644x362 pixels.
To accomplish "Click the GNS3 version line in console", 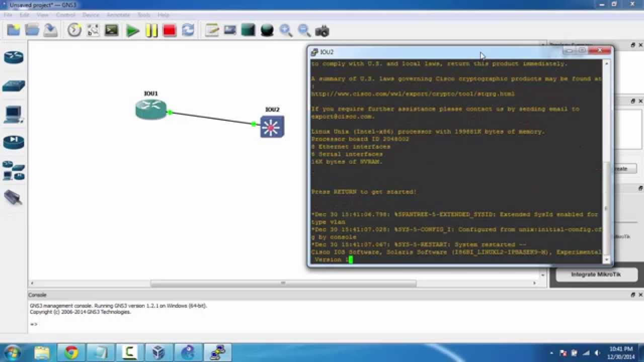I will tap(118, 306).
